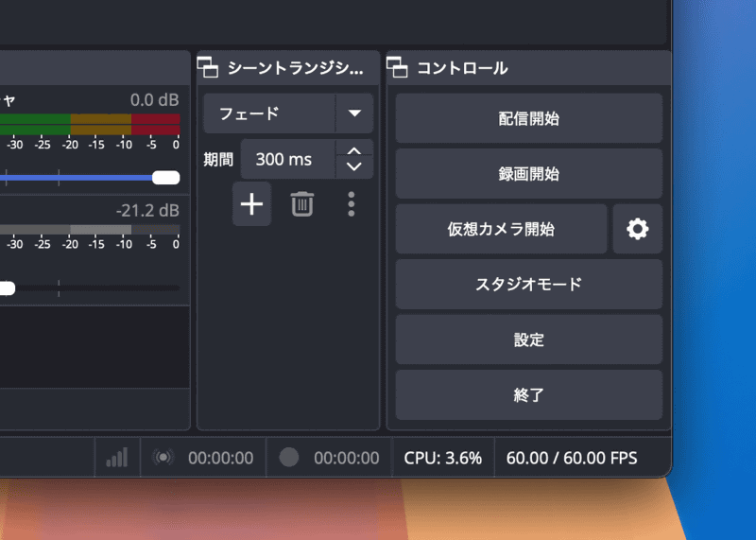Click the Scene Transitions dock float icon

click(208, 67)
